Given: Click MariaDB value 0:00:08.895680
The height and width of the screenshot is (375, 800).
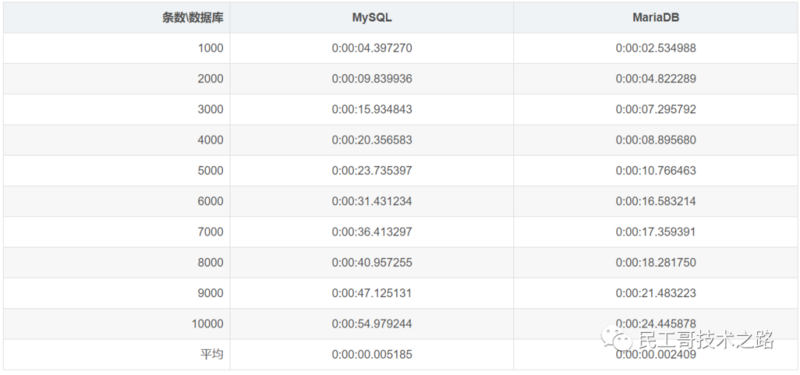Looking at the screenshot, I should (656, 140).
